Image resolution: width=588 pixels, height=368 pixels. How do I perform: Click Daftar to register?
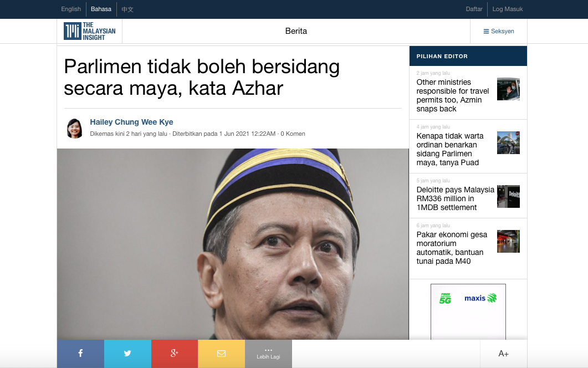click(x=474, y=9)
